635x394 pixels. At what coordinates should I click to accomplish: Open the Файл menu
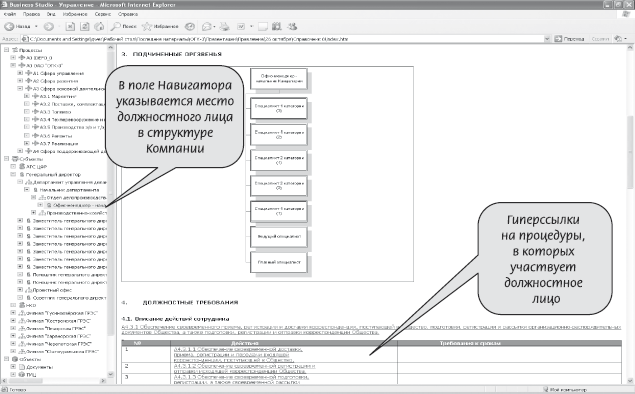(10, 14)
